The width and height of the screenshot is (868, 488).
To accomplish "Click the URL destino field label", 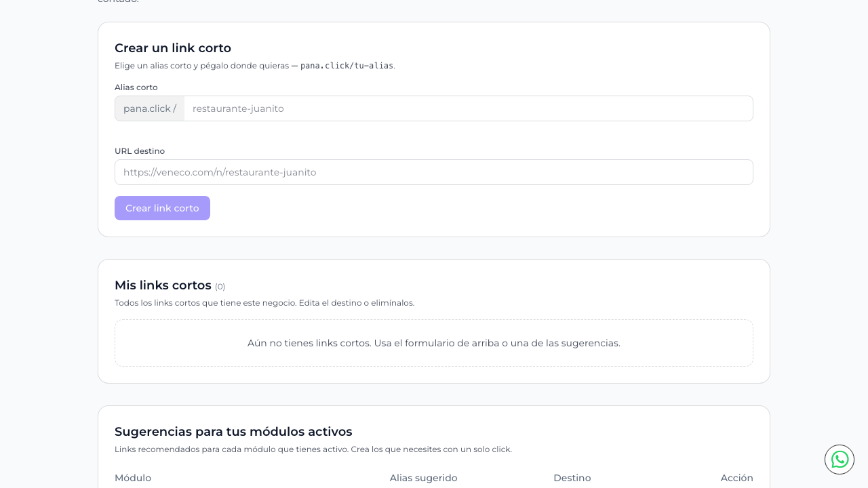I will (140, 151).
